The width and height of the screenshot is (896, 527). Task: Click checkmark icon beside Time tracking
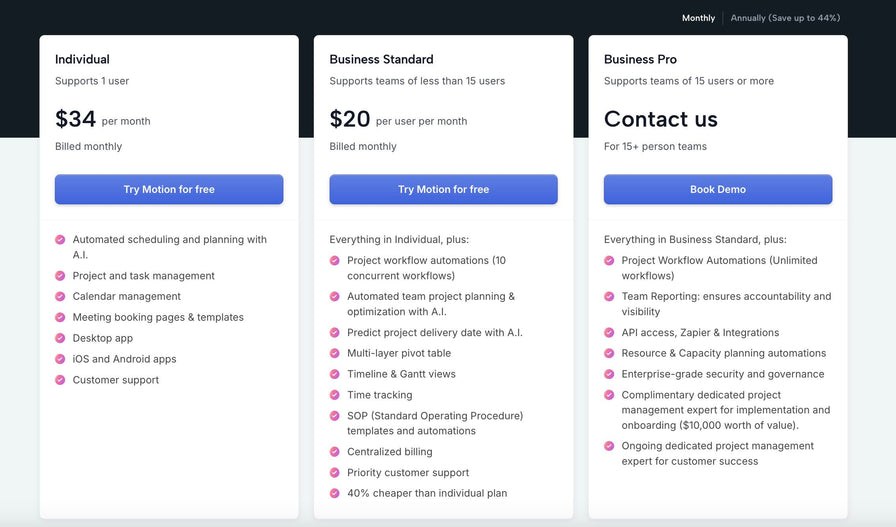tap(335, 395)
